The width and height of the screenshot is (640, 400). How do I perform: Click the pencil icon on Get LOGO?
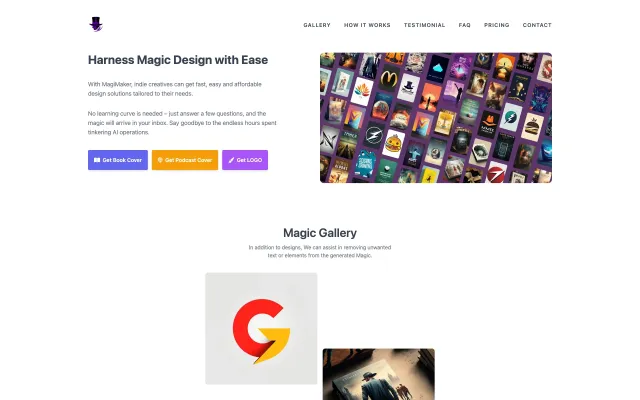coord(231,160)
